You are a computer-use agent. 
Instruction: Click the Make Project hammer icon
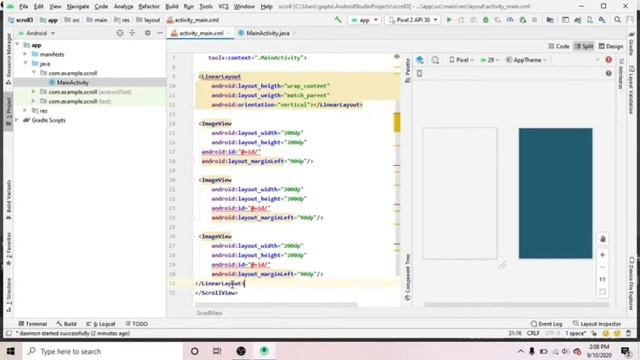[338, 20]
